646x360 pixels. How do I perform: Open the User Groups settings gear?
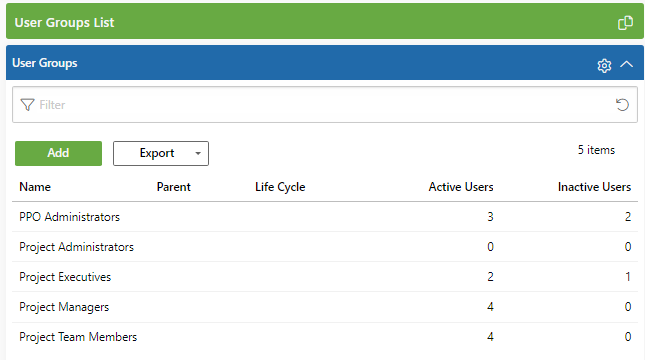604,65
